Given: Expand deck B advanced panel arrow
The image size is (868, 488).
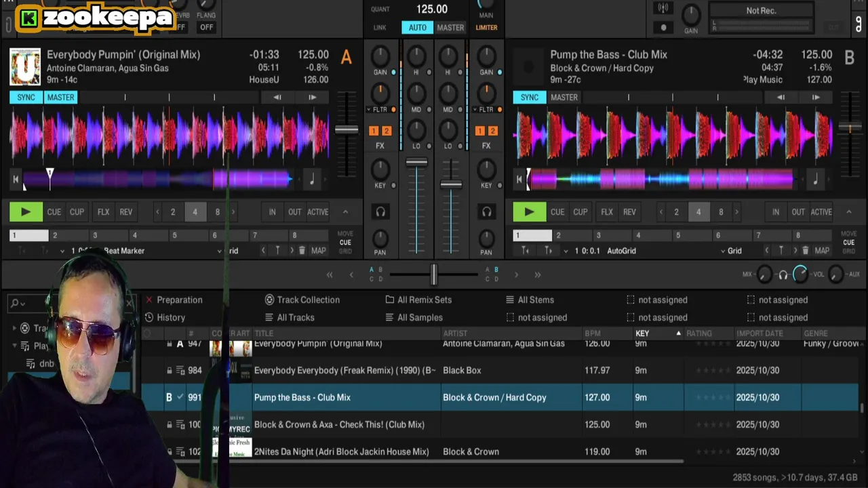Looking at the screenshot, I should 848,212.
